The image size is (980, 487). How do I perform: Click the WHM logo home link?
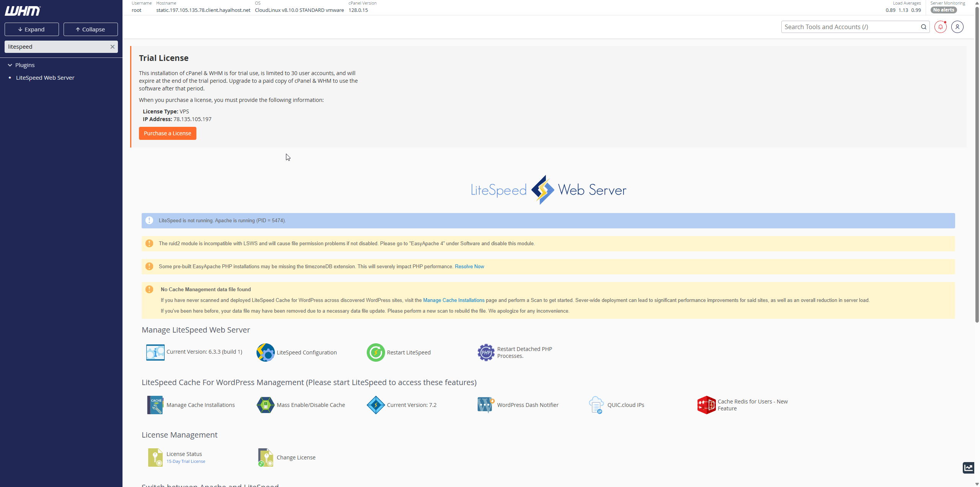point(23,11)
